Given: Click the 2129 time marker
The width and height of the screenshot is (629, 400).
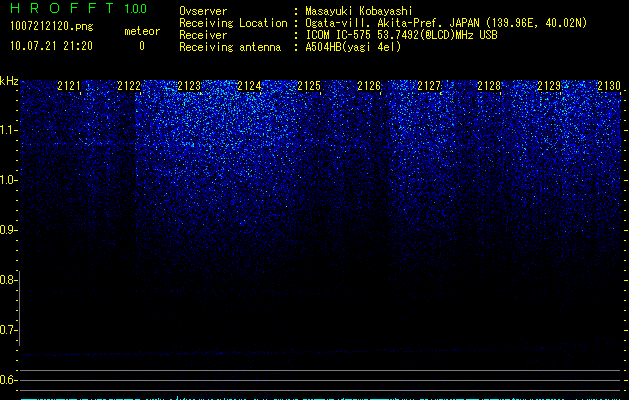Looking at the screenshot, I should coord(549,86).
